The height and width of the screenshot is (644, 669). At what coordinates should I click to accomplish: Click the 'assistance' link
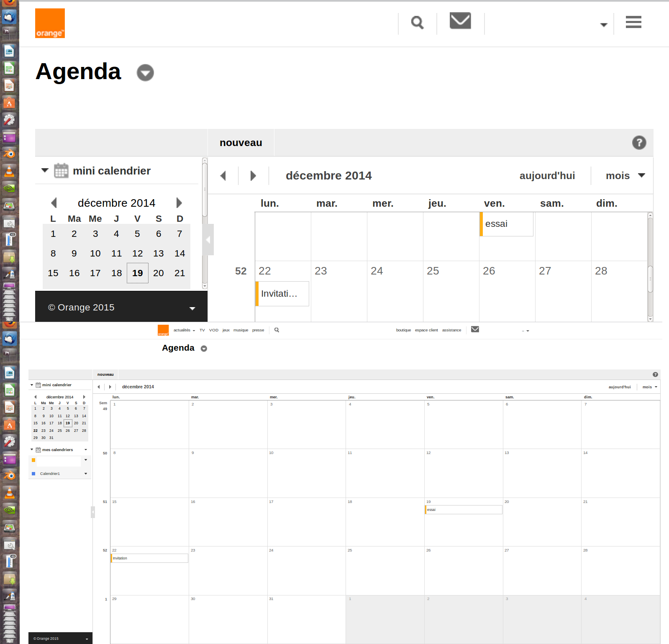(451, 330)
